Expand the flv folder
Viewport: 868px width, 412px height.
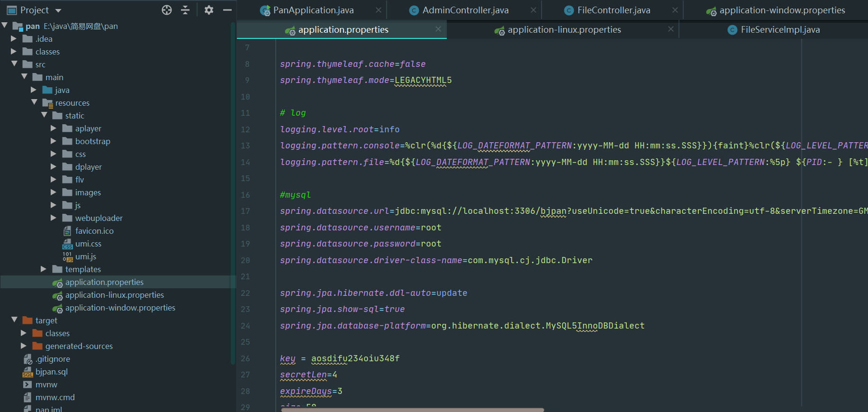(54, 179)
